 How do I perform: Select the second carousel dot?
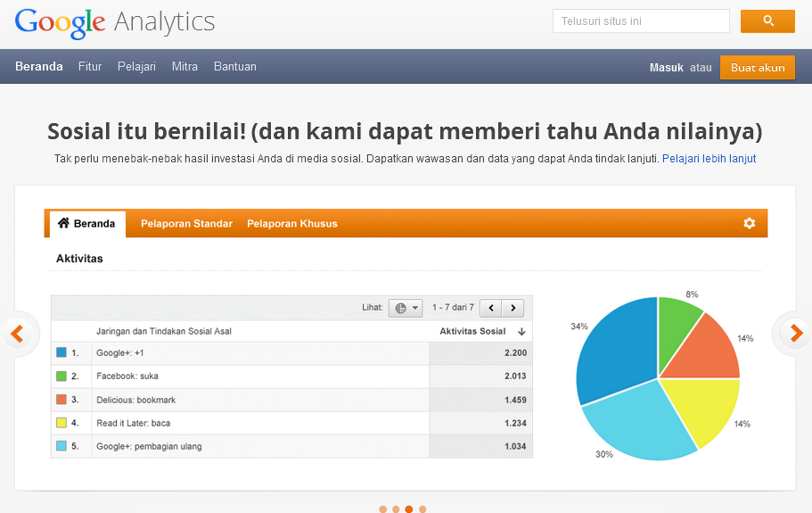(x=396, y=509)
